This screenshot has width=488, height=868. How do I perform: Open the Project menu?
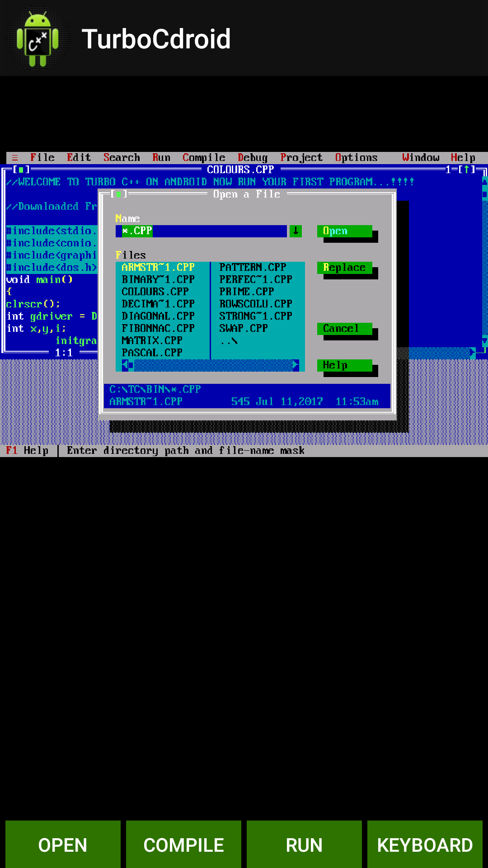pos(301,158)
